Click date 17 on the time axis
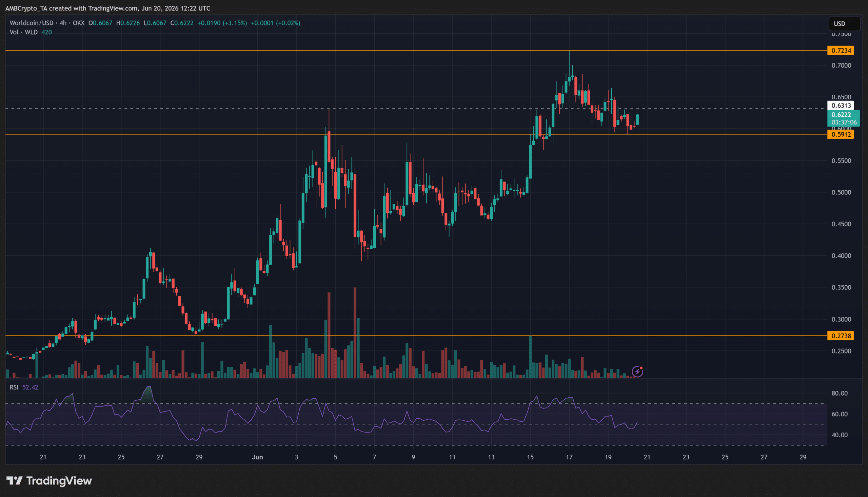Image resolution: width=868 pixels, height=497 pixels. point(569,457)
